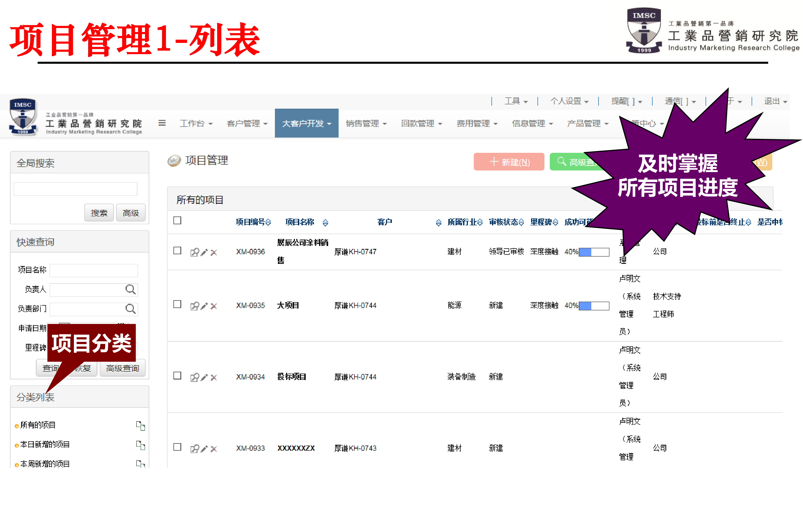This screenshot has height=532, width=803.
Task: Open preview icon for project XM-0936
Action: (x=195, y=252)
